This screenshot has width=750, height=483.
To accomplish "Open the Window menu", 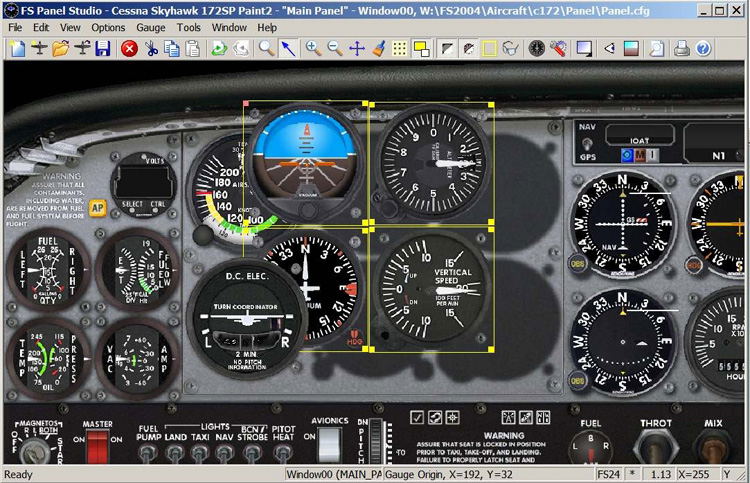I will (229, 28).
